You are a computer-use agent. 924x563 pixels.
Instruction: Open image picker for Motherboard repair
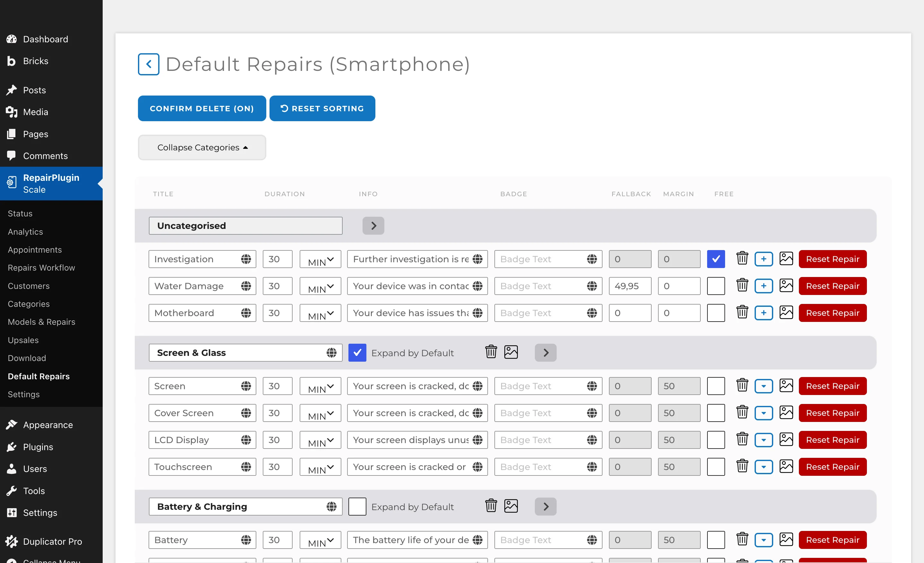(x=786, y=313)
